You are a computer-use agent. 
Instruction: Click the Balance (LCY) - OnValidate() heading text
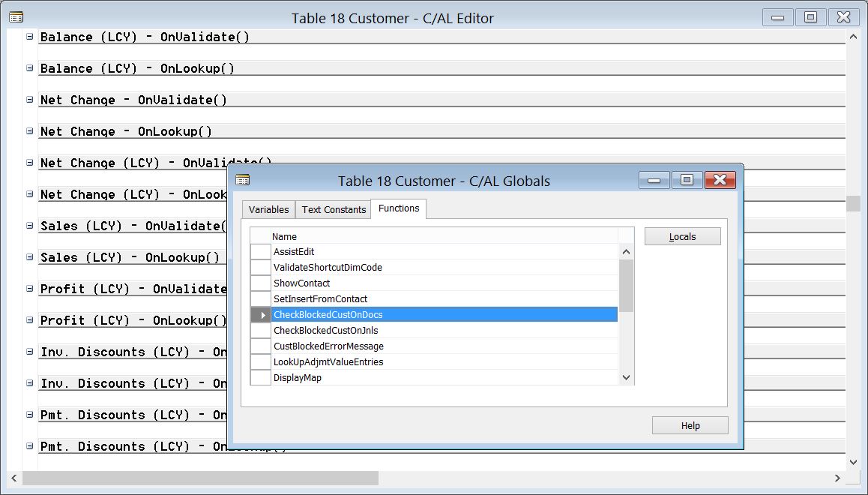(x=145, y=37)
